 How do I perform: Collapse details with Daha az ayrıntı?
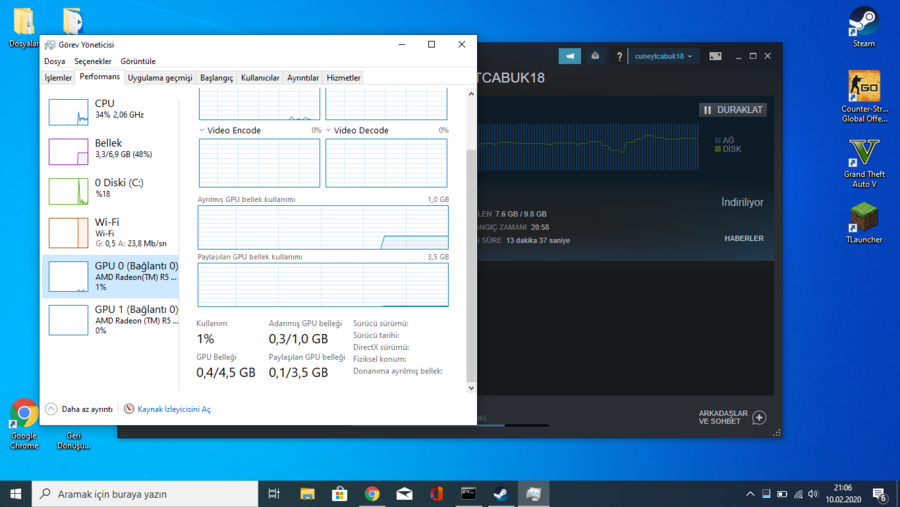[x=79, y=409]
